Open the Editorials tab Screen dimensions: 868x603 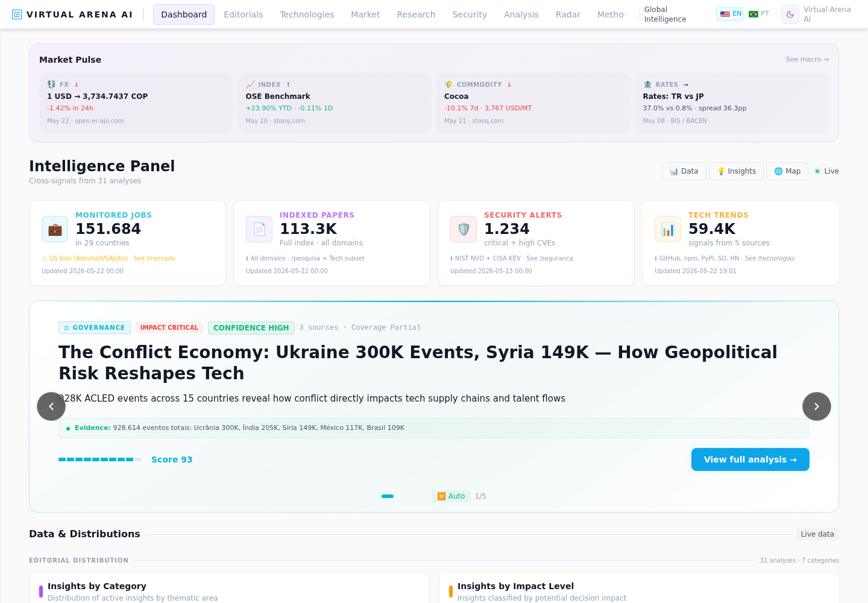click(x=244, y=14)
